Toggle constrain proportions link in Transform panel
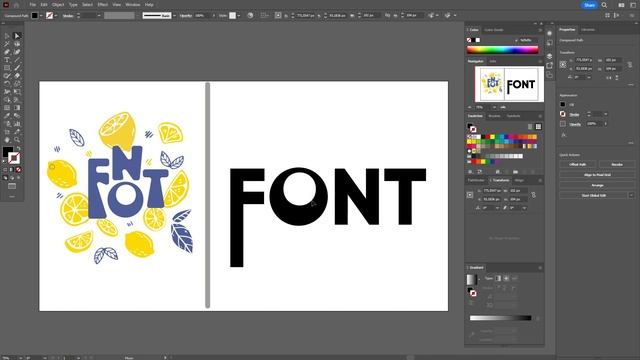 533,195
